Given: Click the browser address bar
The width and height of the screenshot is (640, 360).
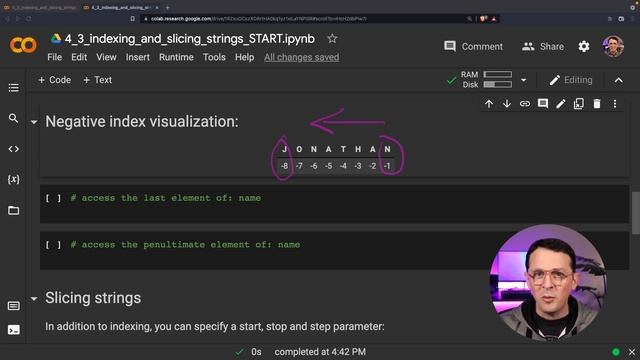Looking at the screenshot, I should tap(302, 19).
